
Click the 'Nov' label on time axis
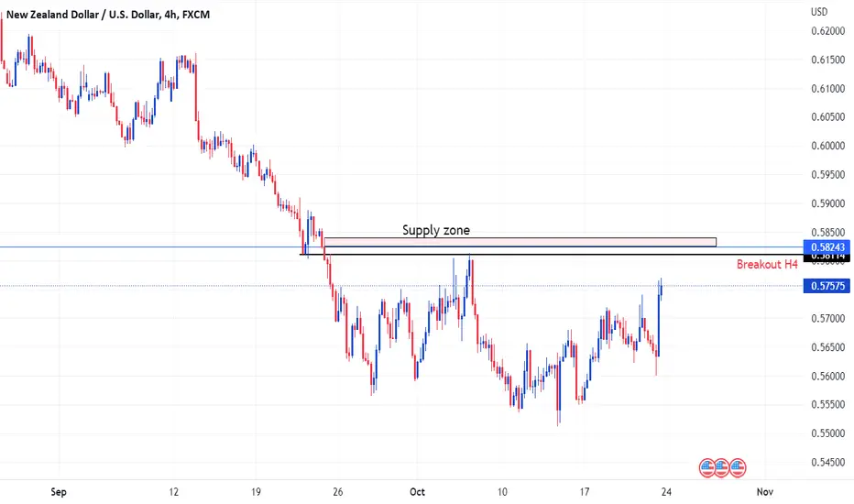(765, 492)
